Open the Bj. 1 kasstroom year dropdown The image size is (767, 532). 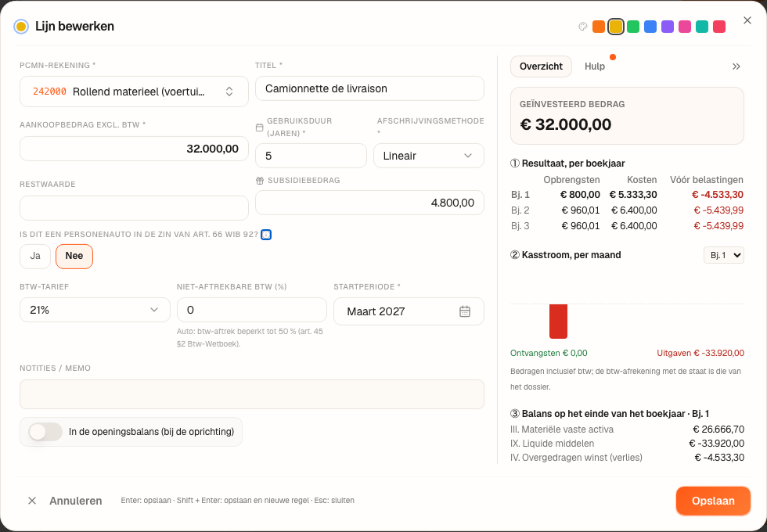tap(723, 255)
